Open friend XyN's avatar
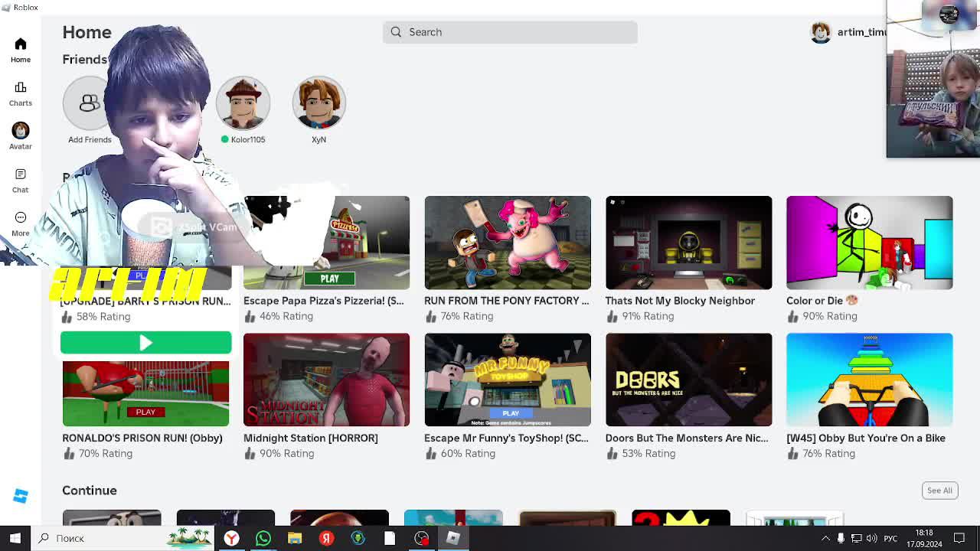 [x=318, y=103]
